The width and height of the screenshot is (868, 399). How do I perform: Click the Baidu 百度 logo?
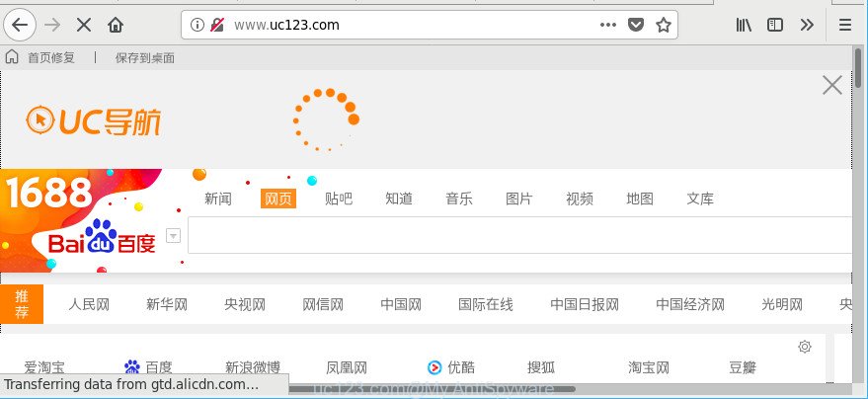(x=102, y=237)
